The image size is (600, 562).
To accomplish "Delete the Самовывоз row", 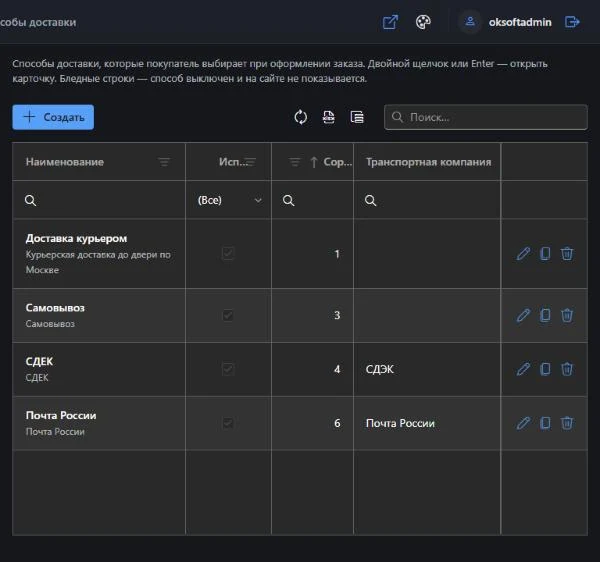I will [x=567, y=316].
